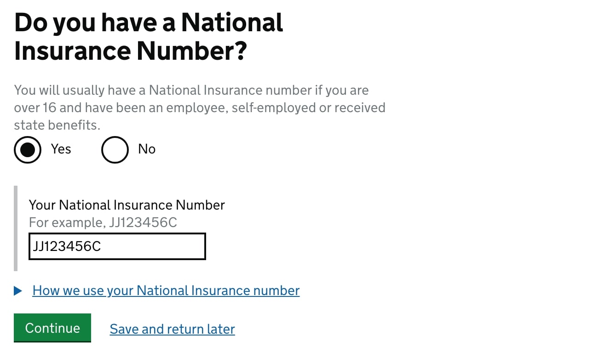
Task: Focus the National Insurance Number input box
Action: click(117, 246)
